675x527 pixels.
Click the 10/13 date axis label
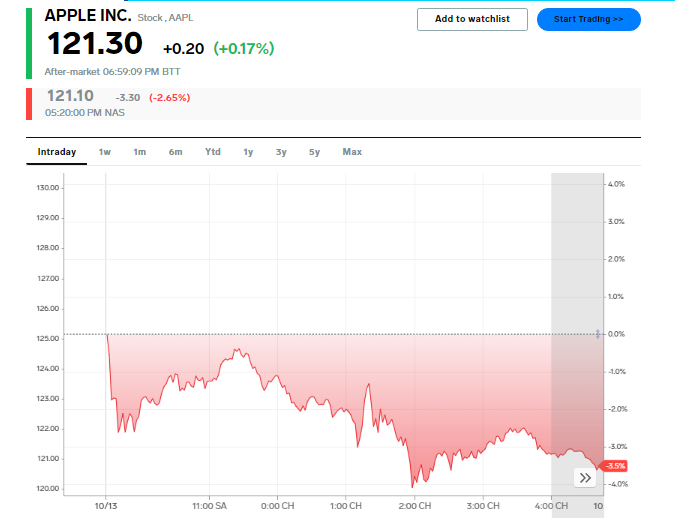tap(106, 506)
